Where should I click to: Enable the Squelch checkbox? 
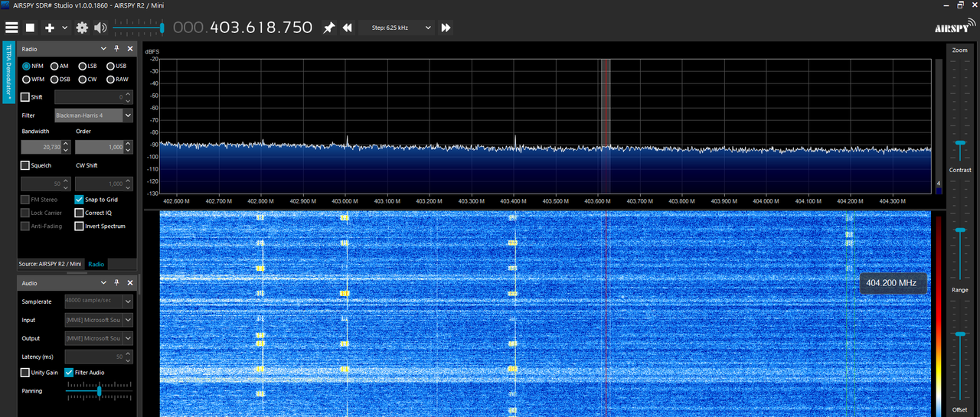[25, 165]
